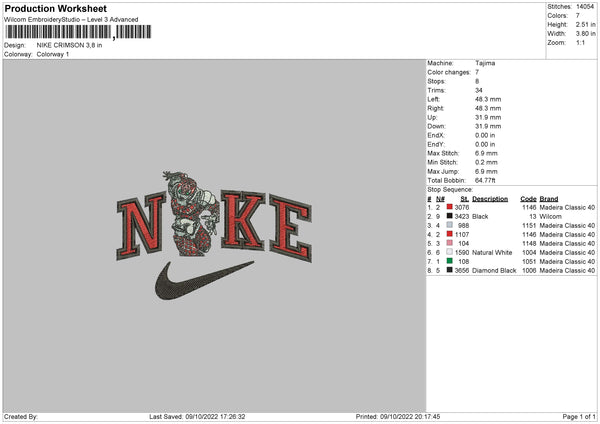This screenshot has height=424, width=600.
Task: Click the mascot figure in the embroidery design
Action: pyautogui.click(x=193, y=214)
